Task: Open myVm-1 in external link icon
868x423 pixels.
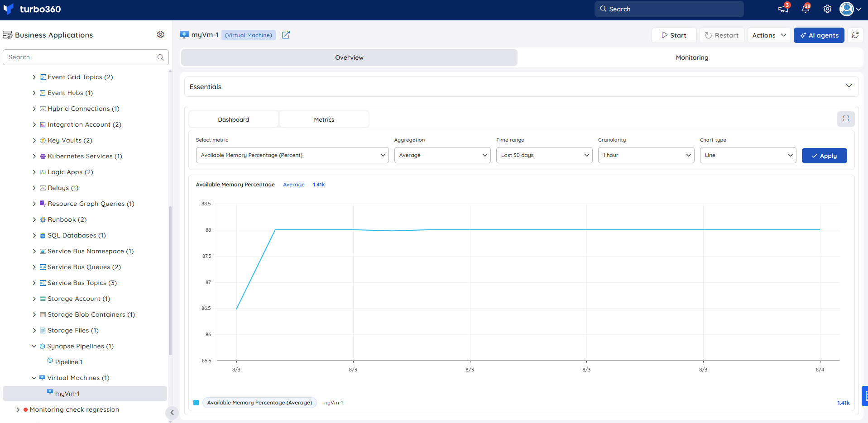Action: point(286,35)
